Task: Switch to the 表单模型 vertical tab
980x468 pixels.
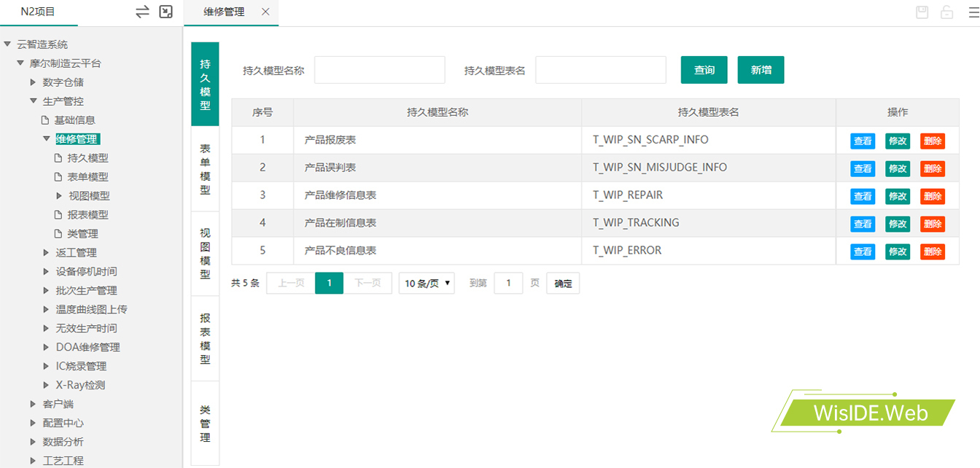Action: point(205,169)
